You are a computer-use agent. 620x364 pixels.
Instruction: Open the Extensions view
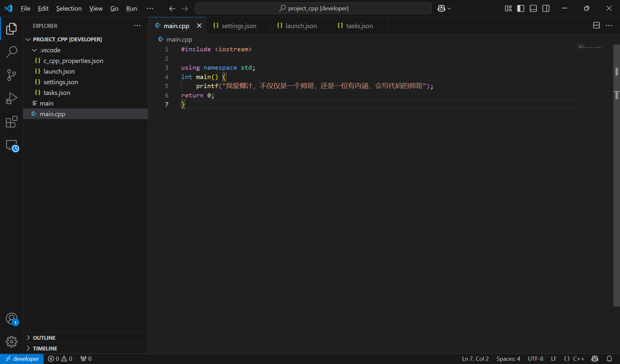click(12, 122)
